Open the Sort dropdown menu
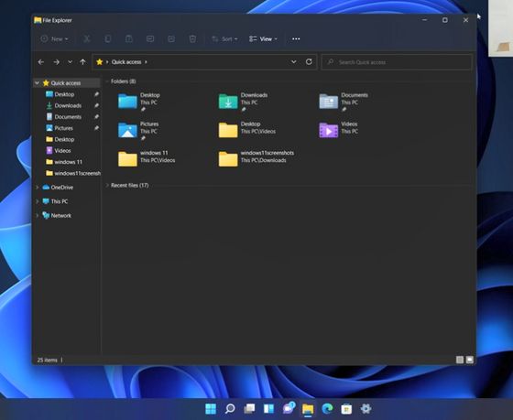Viewport: 513px width, 420px height. 224,39
